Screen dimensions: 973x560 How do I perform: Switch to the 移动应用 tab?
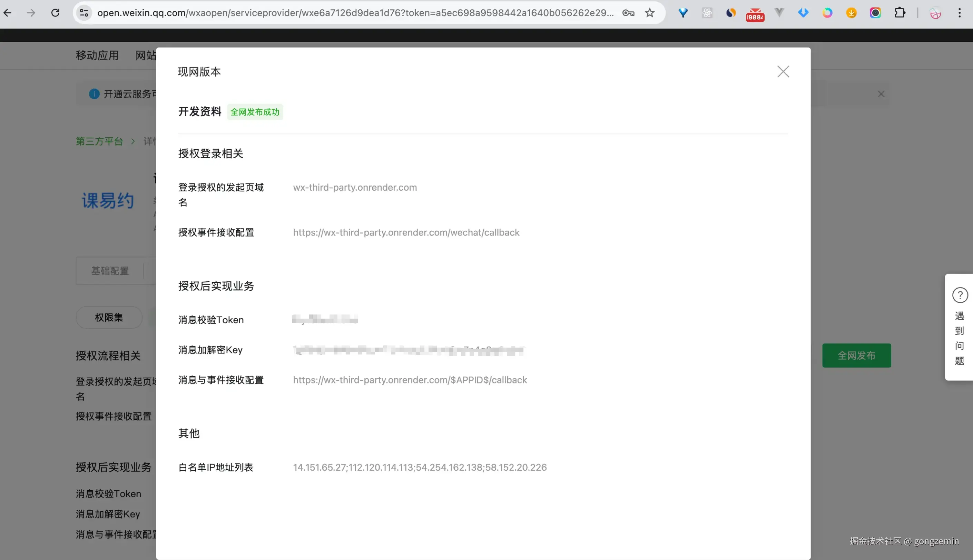pos(97,56)
